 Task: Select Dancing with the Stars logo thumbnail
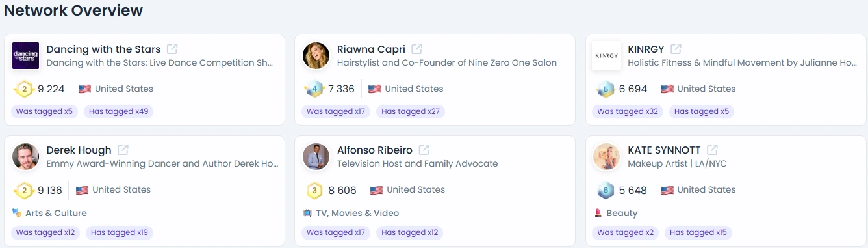click(x=26, y=55)
